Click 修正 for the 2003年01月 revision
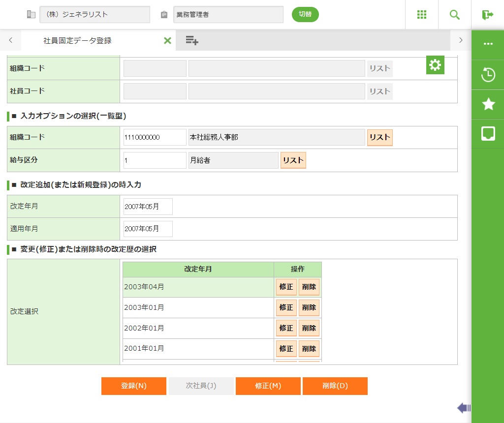Screen dimensions: 504x423 (286, 308)
